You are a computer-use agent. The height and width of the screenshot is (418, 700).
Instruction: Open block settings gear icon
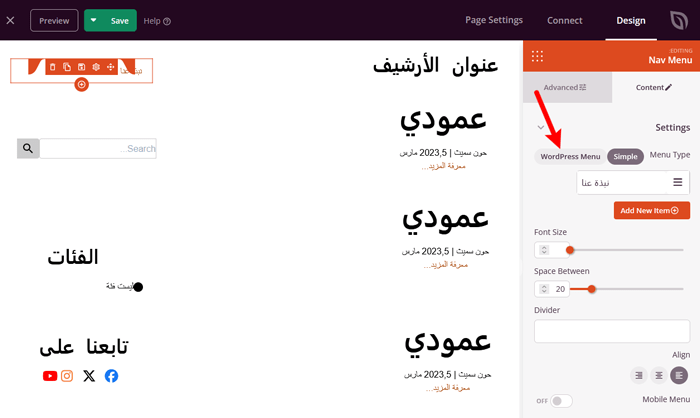96,67
